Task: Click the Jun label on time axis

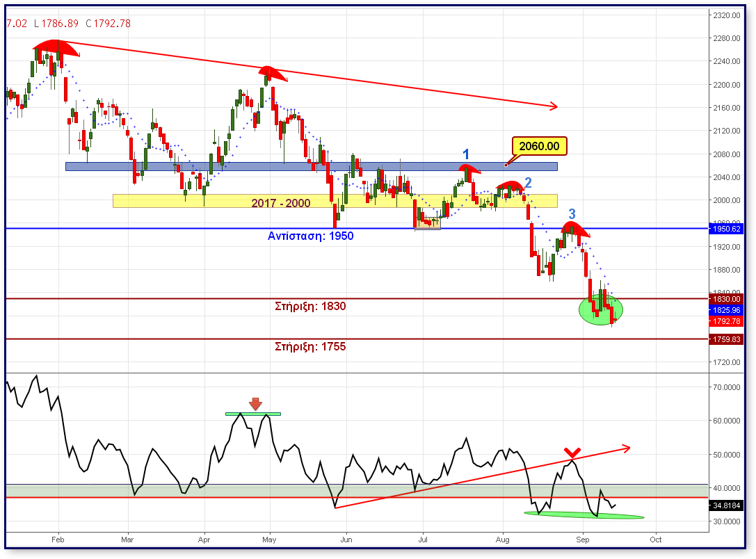Action: click(x=346, y=540)
